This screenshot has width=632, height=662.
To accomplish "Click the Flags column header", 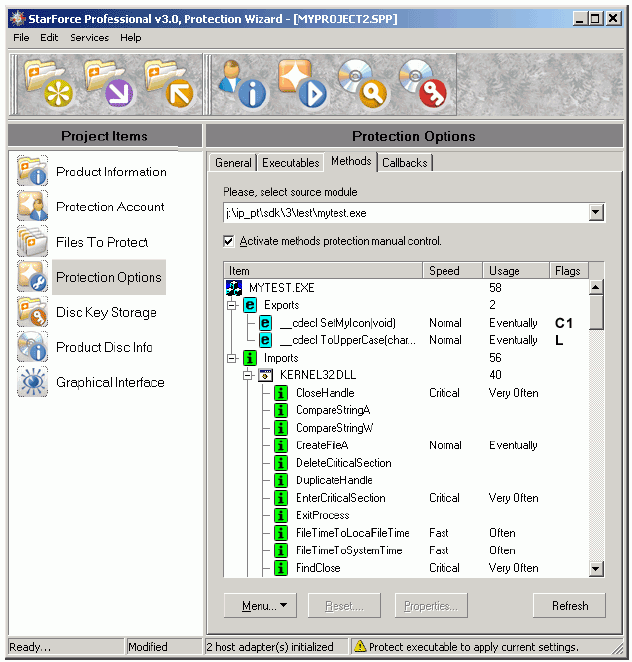I will pyautogui.click(x=569, y=271).
